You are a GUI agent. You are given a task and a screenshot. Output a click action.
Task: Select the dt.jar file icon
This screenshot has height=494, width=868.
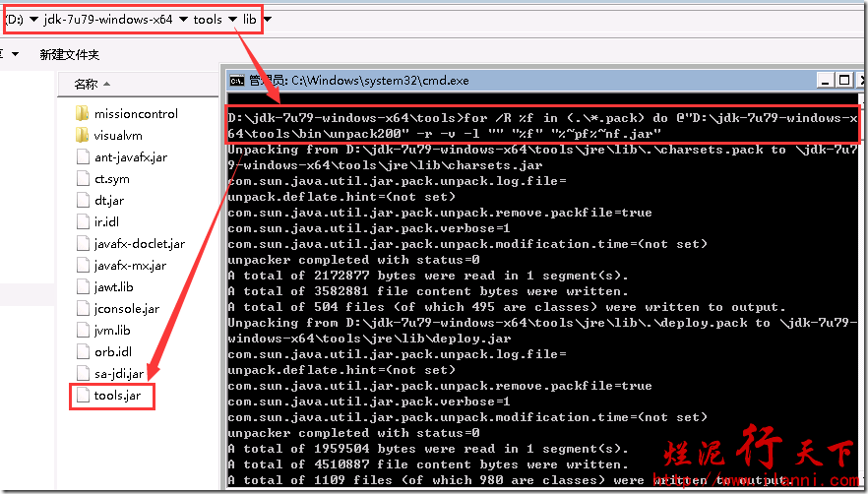83,201
